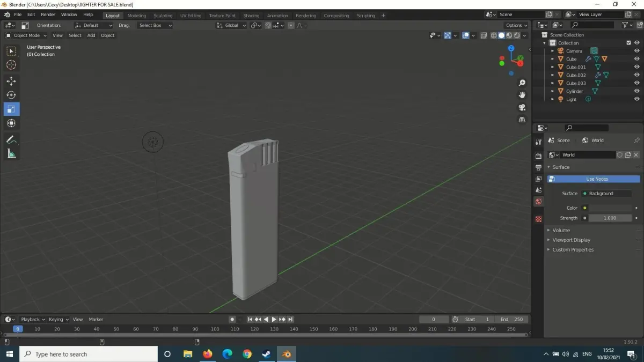644x362 pixels.
Task: Open the File menu
Action: 18,14
